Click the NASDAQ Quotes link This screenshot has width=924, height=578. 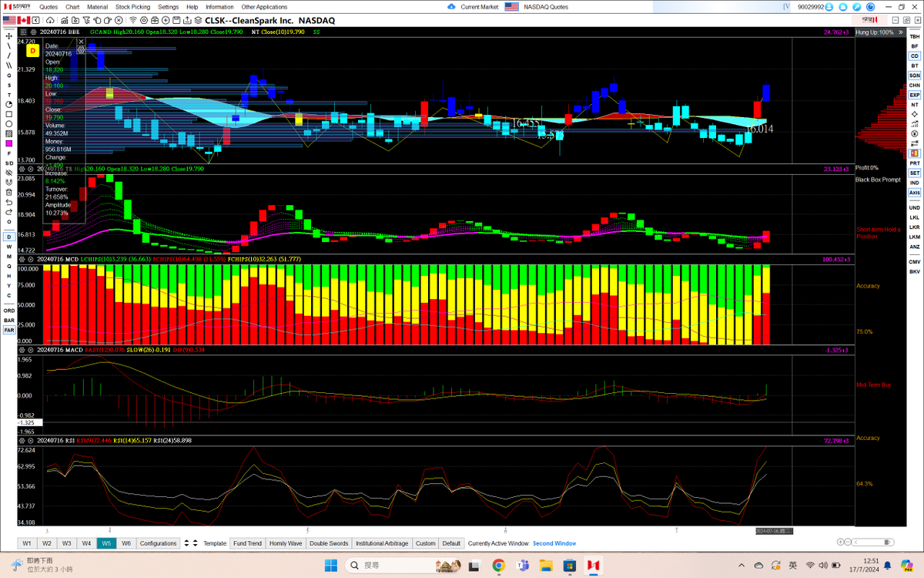click(x=546, y=7)
